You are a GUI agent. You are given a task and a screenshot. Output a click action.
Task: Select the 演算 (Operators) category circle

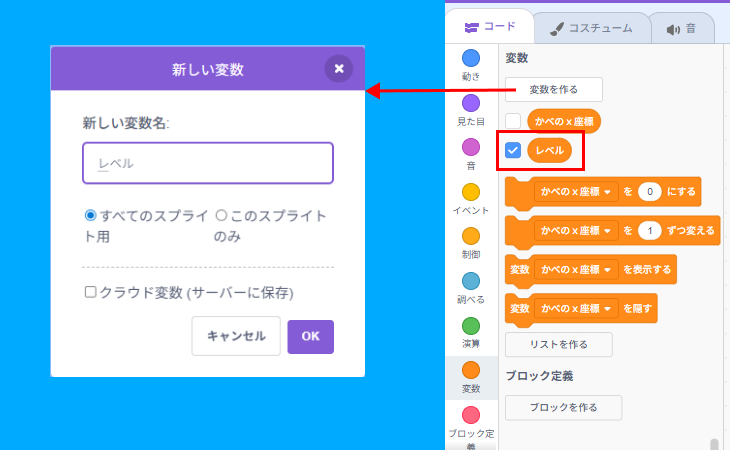pos(470,325)
